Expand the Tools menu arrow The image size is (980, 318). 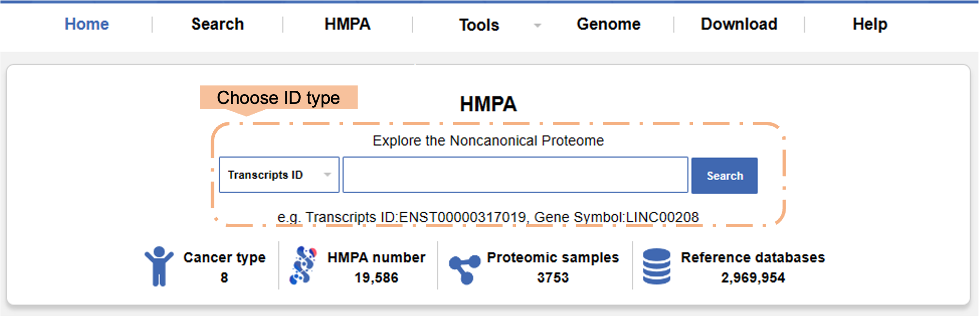click(537, 25)
